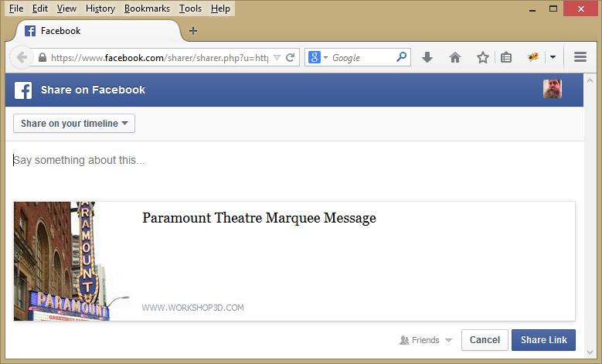Open a new tab with plus button
Screen dimensions: 602x364
click(x=193, y=31)
